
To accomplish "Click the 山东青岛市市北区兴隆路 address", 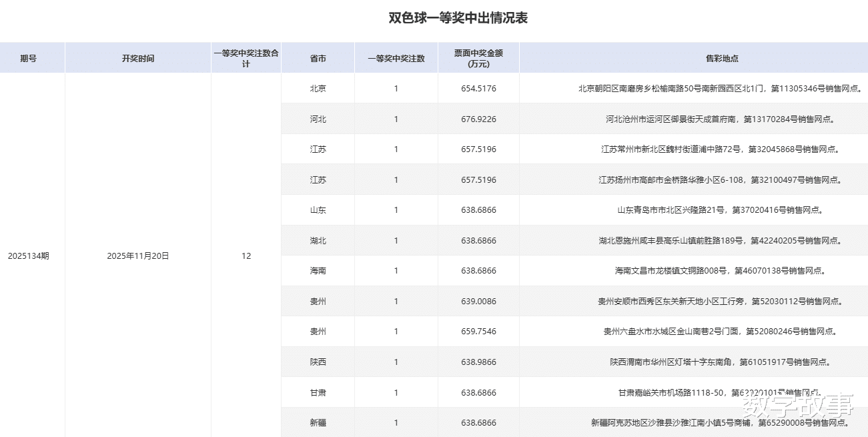I will click(x=720, y=209).
